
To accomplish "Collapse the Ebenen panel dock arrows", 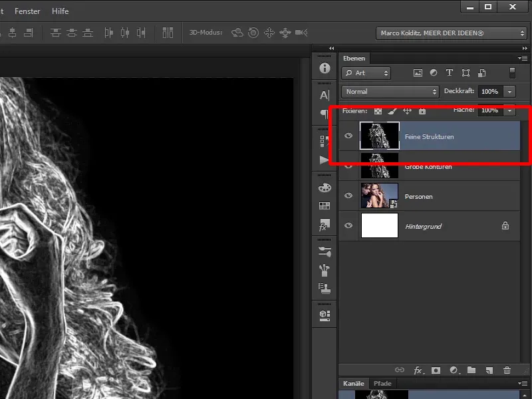I will 525,48.
